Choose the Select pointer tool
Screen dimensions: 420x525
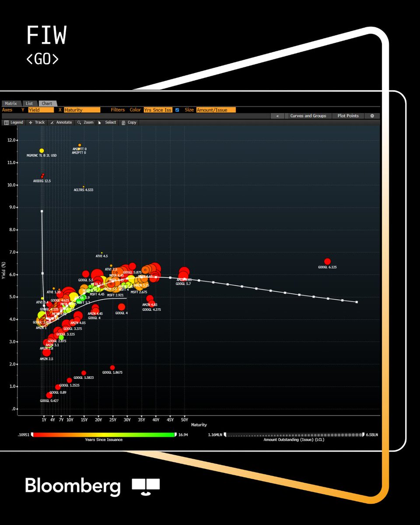(x=107, y=122)
